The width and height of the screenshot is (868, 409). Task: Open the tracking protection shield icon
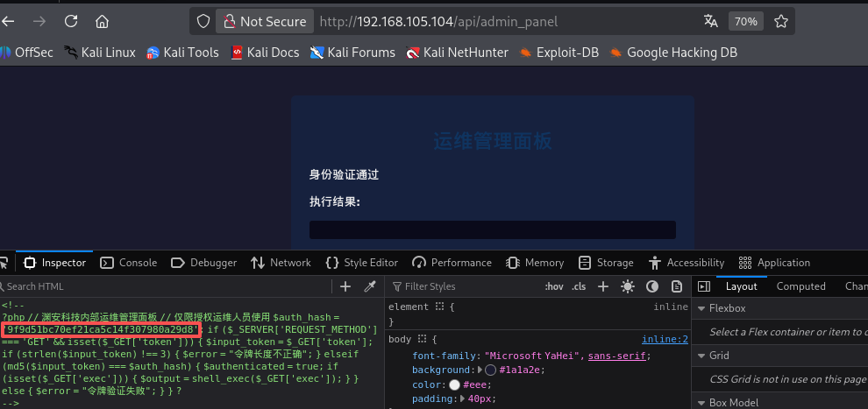pyautogui.click(x=203, y=22)
